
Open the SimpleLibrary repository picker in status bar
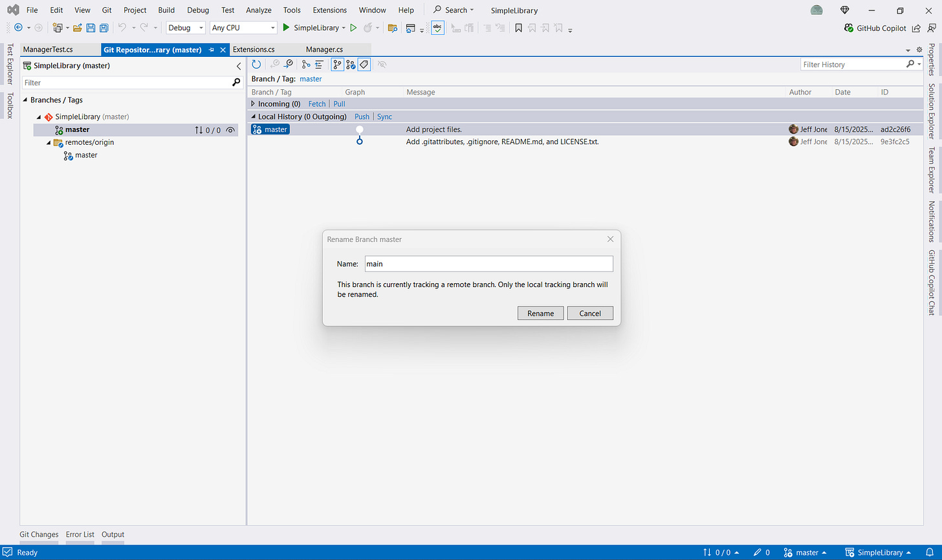878,553
